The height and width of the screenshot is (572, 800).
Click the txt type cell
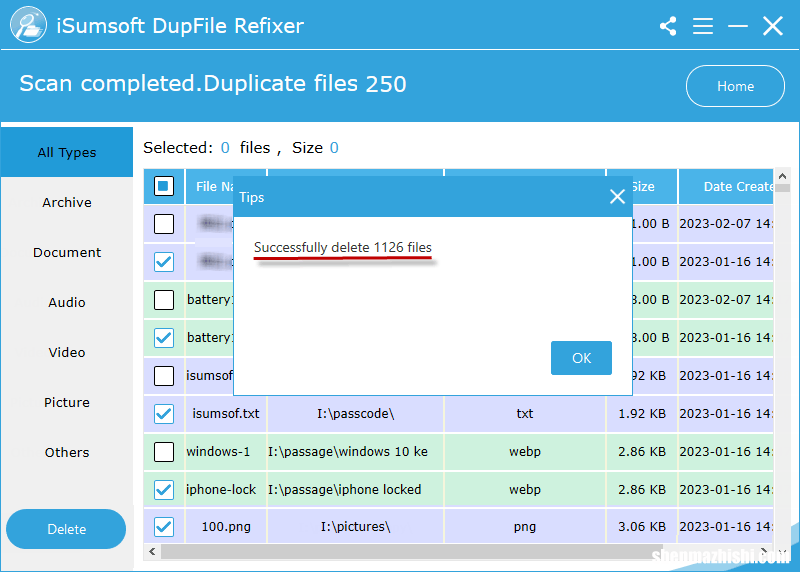tap(524, 414)
